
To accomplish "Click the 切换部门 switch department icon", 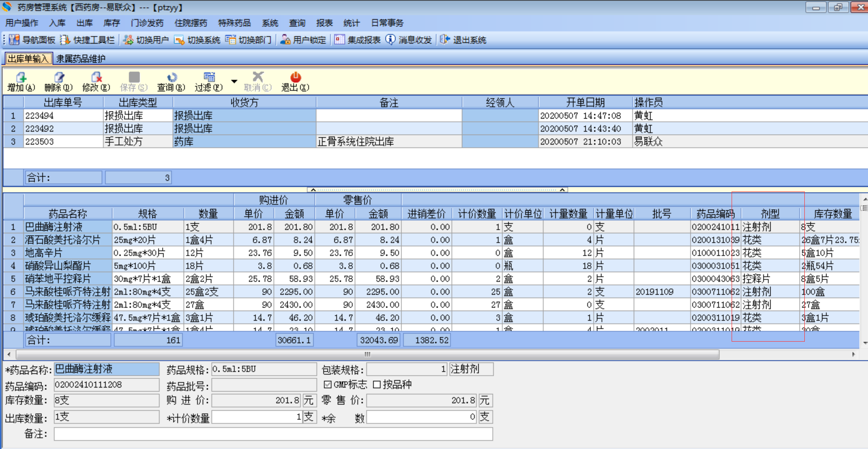I will 231,40.
